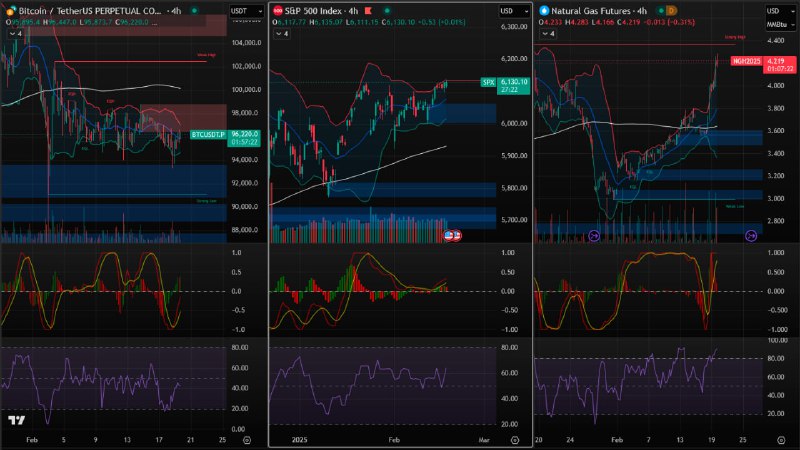Viewport: 800px width, 450px height.
Task: Click 4.400 on Natural Gas price scale
Action: coord(776,40)
